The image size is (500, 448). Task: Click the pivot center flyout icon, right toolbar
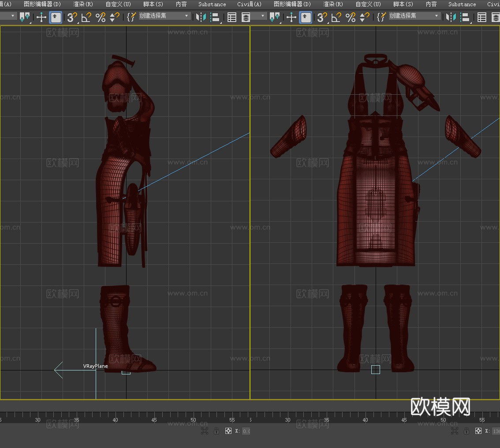(275, 17)
